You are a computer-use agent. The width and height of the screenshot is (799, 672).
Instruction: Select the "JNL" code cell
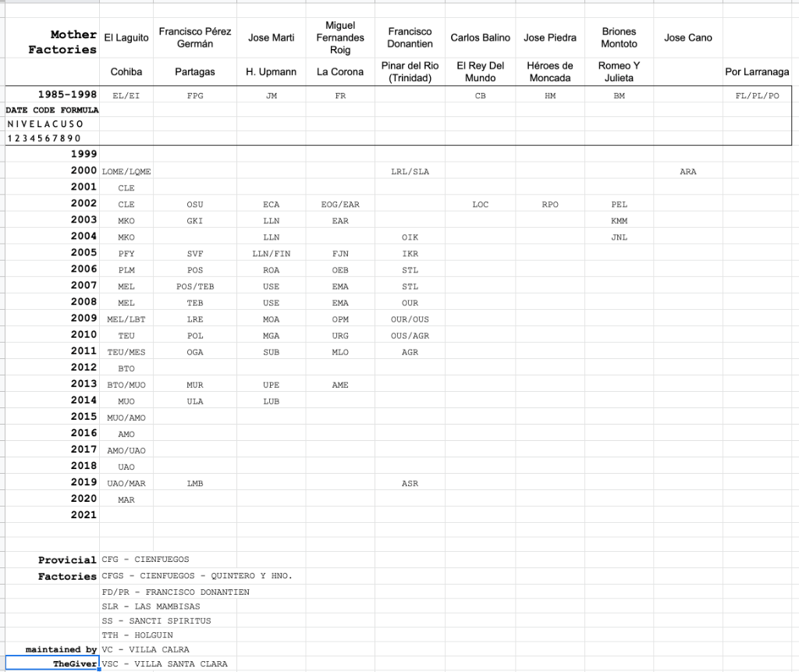(x=619, y=236)
